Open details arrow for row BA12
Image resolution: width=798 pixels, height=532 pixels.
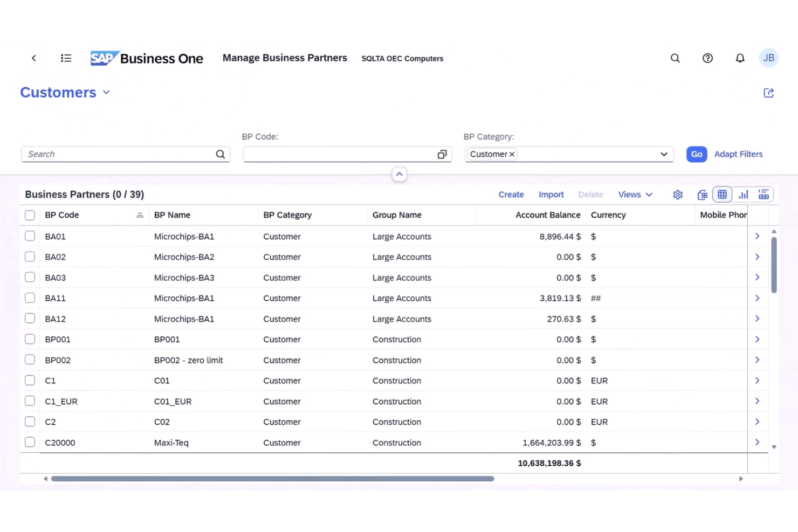[757, 319]
